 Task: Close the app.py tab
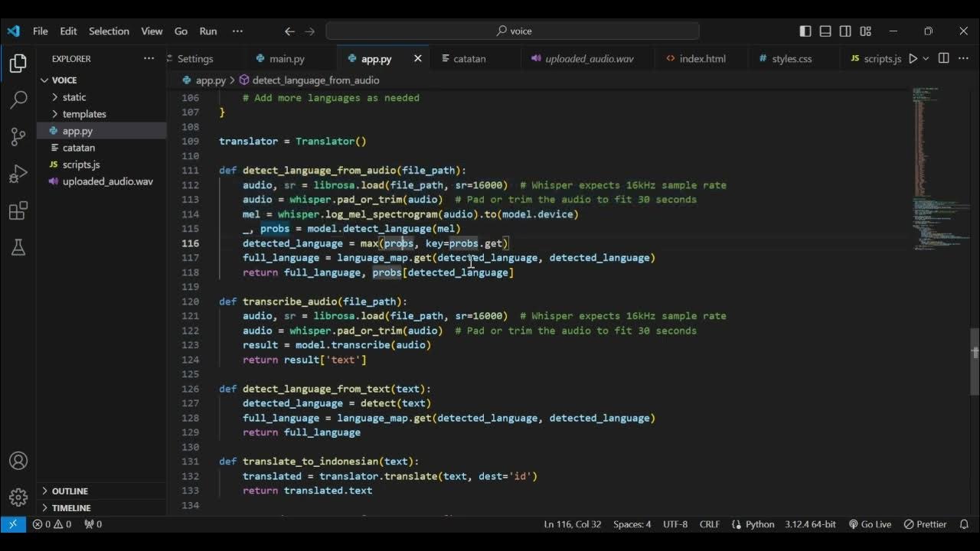click(x=418, y=59)
